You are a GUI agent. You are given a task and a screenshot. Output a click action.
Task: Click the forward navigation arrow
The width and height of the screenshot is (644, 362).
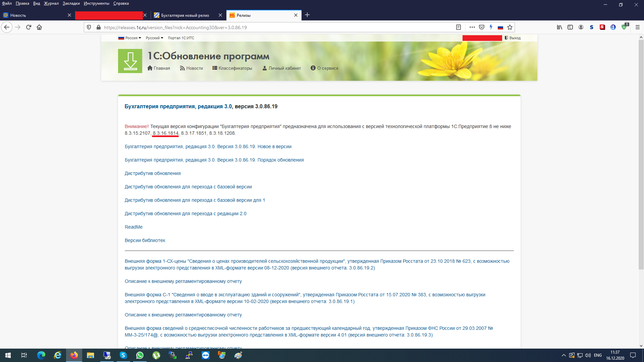click(18, 27)
